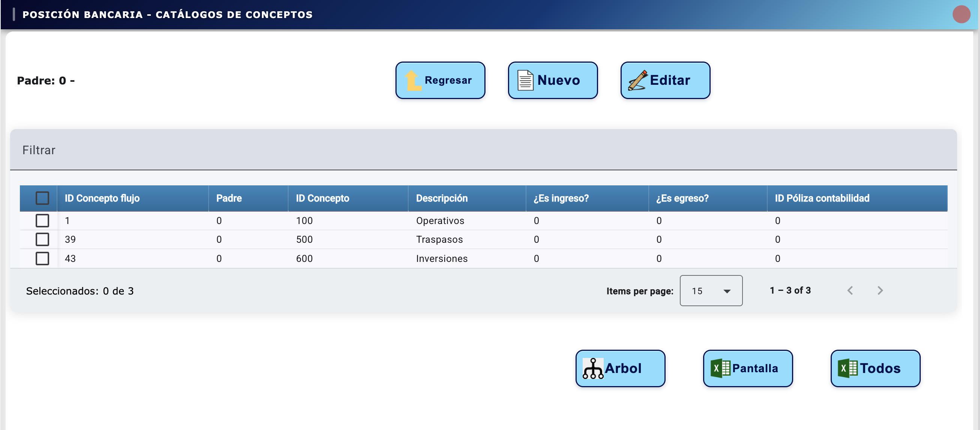Viewport: 980px width, 430px height.
Task: Click the Inversiones description cell
Action: (x=441, y=259)
